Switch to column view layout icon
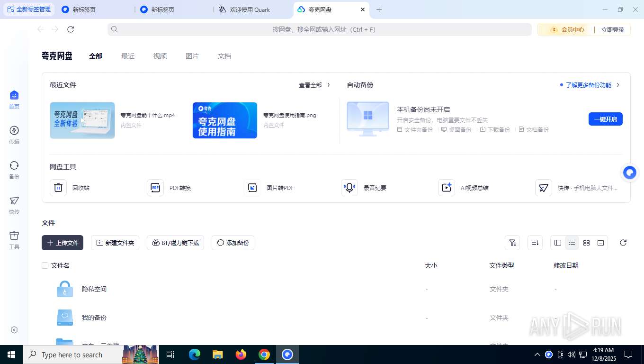 558,243
